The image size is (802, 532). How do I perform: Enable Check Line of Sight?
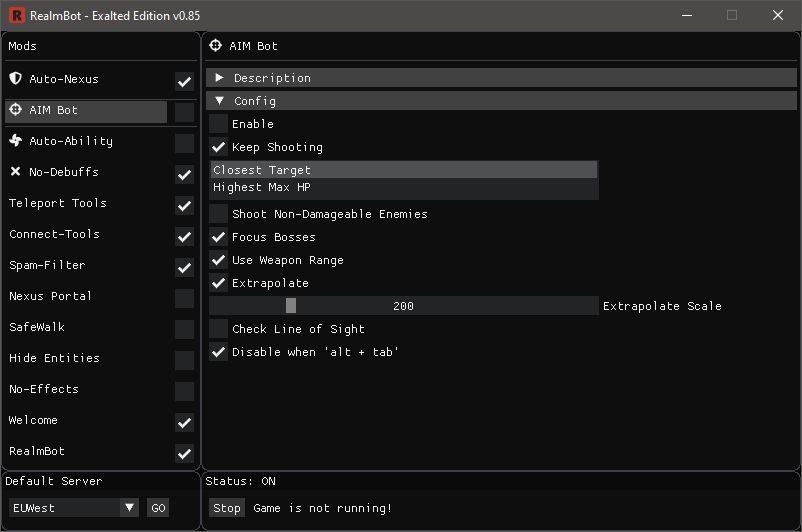click(218, 329)
